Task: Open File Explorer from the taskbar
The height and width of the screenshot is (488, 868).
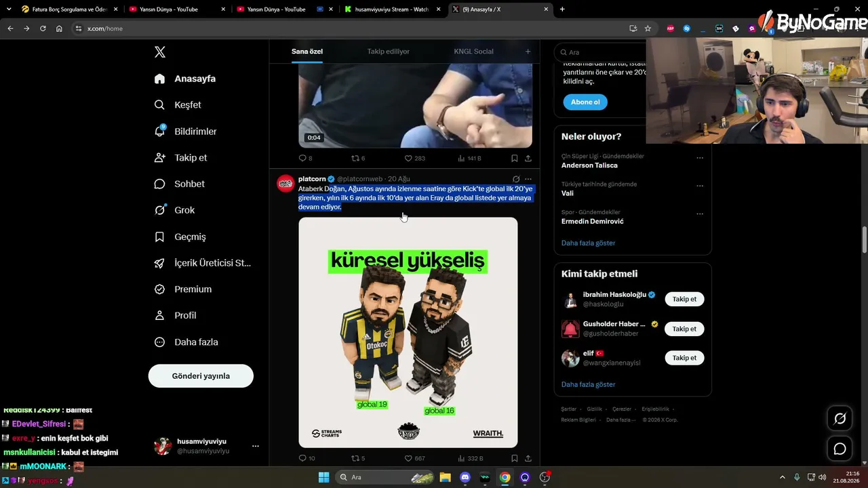Action: [445, 477]
